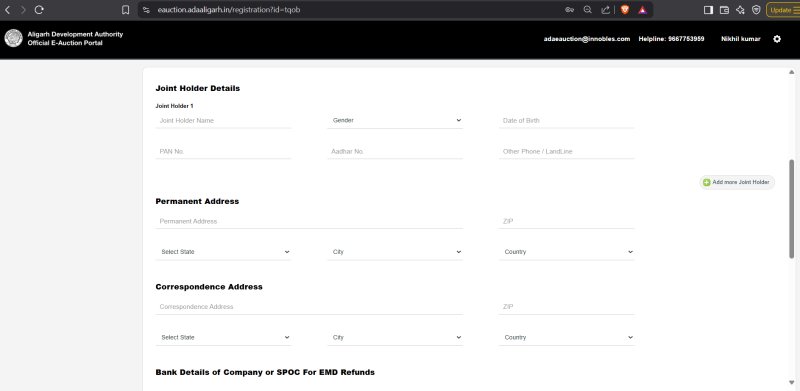This screenshot has width=800, height=391.
Task: Open the settings gear icon in header
Action: click(777, 39)
